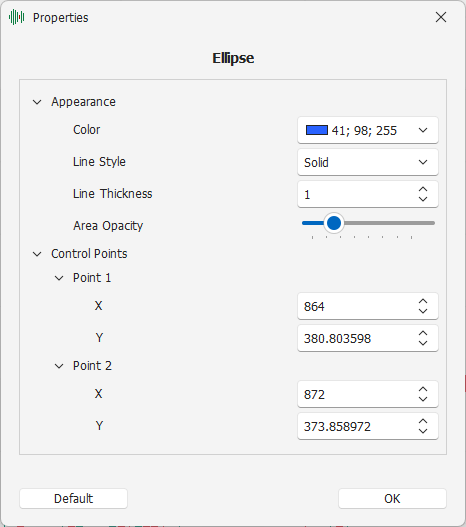The height and width of the screenshot is (527, 466).
Task: Decrease Point 1 X value
Action: (423, 311)
